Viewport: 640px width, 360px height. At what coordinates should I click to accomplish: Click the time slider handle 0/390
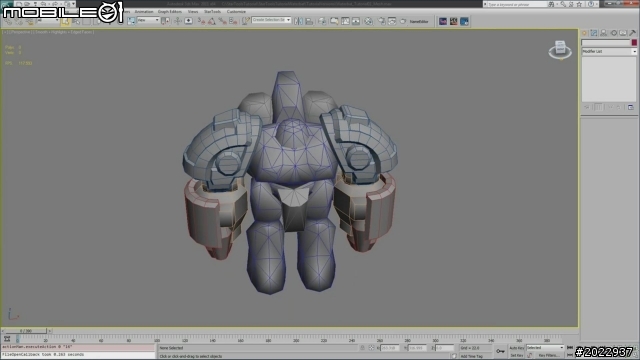(x=26, y=331)
